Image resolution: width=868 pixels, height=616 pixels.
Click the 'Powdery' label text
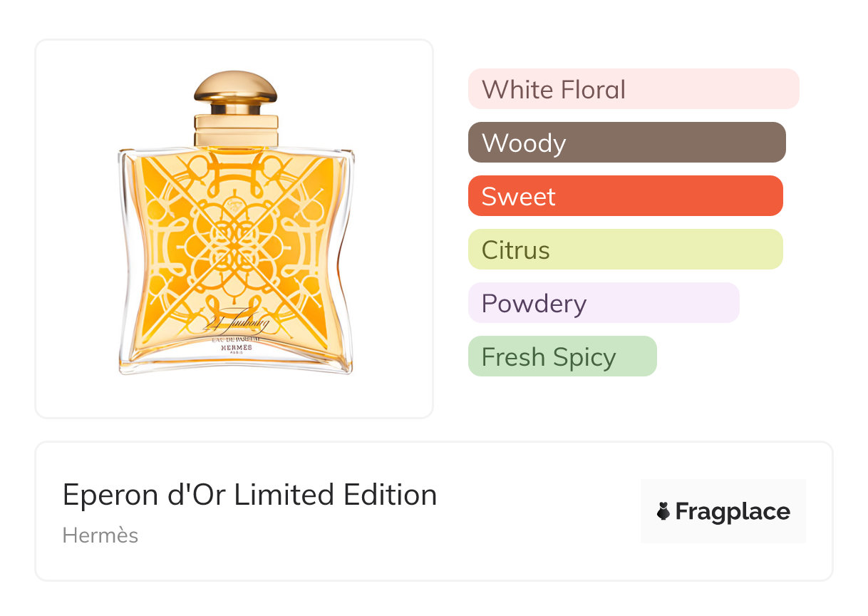point(534,303)
